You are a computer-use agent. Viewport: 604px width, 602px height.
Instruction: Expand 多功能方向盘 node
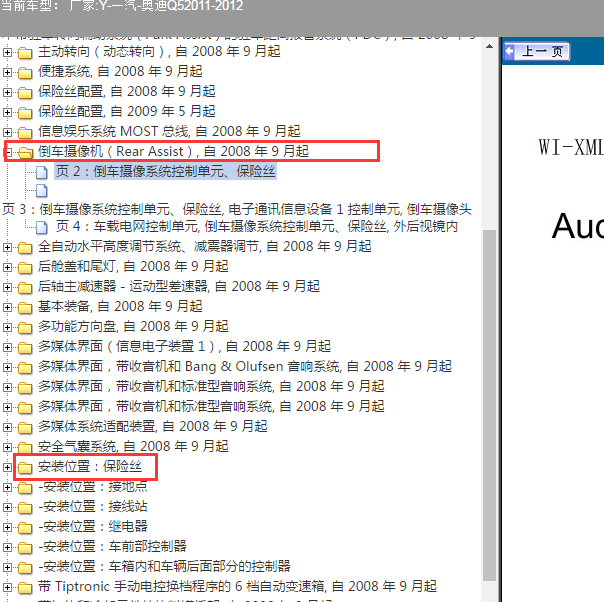coord(7,327)
